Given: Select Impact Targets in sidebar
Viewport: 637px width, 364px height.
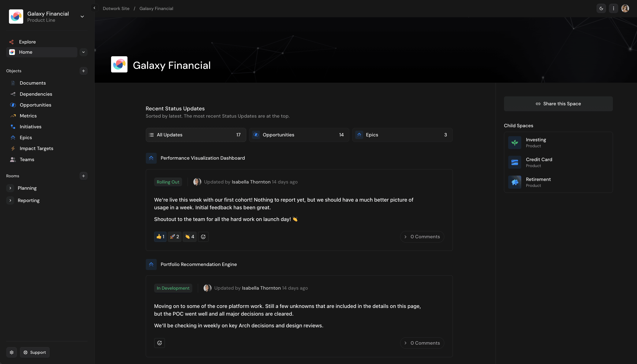Looking at the screenshot, I should (x=36, y=148).
